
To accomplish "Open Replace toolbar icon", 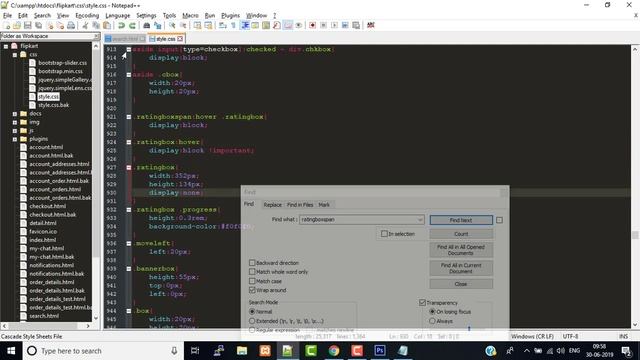I will [157, 25].
